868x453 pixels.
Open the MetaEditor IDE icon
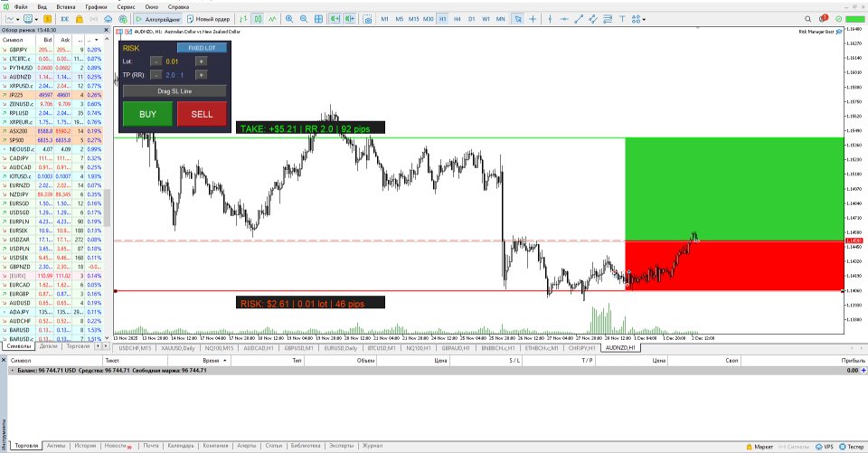tap(65, 19)
